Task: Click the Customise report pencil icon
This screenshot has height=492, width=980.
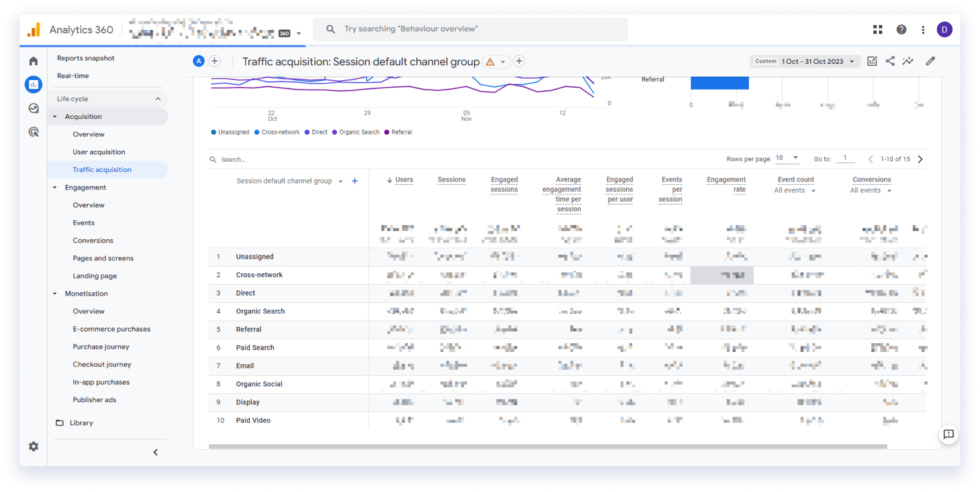Action: (x=930, y=61)
